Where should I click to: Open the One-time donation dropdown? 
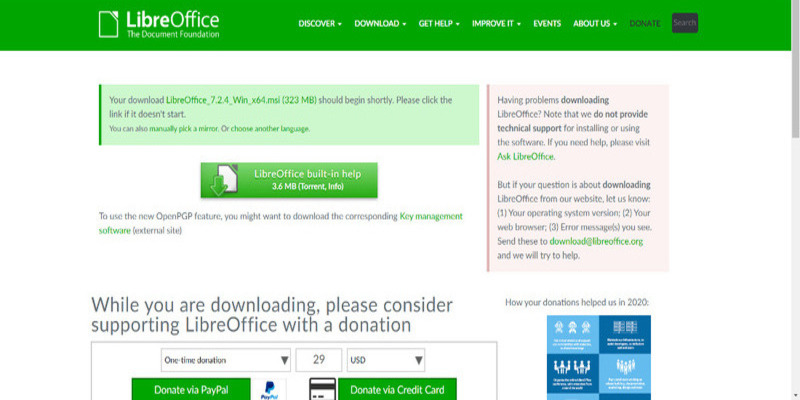[x=226, y=360]
